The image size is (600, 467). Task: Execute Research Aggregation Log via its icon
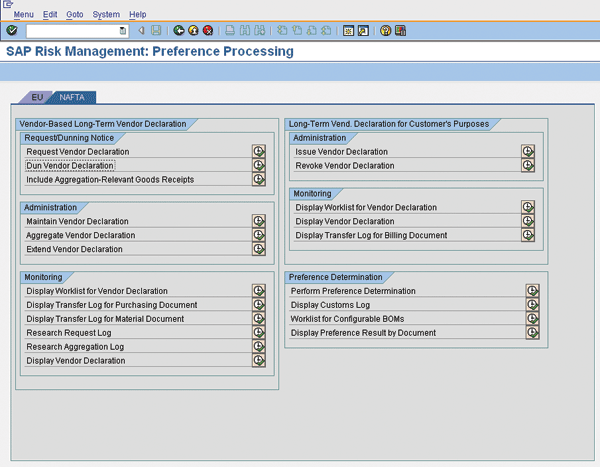(x=259, y=346)
